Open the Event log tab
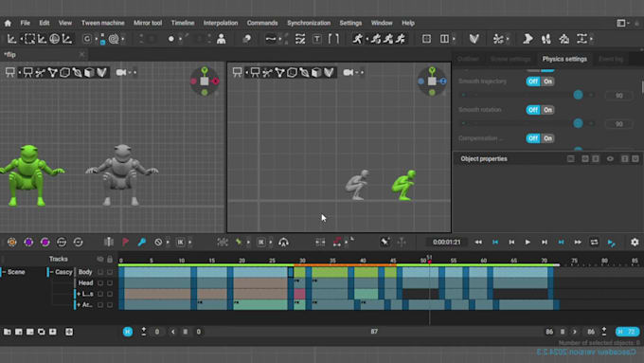The image size is (644, 363). tap(611, 59)
